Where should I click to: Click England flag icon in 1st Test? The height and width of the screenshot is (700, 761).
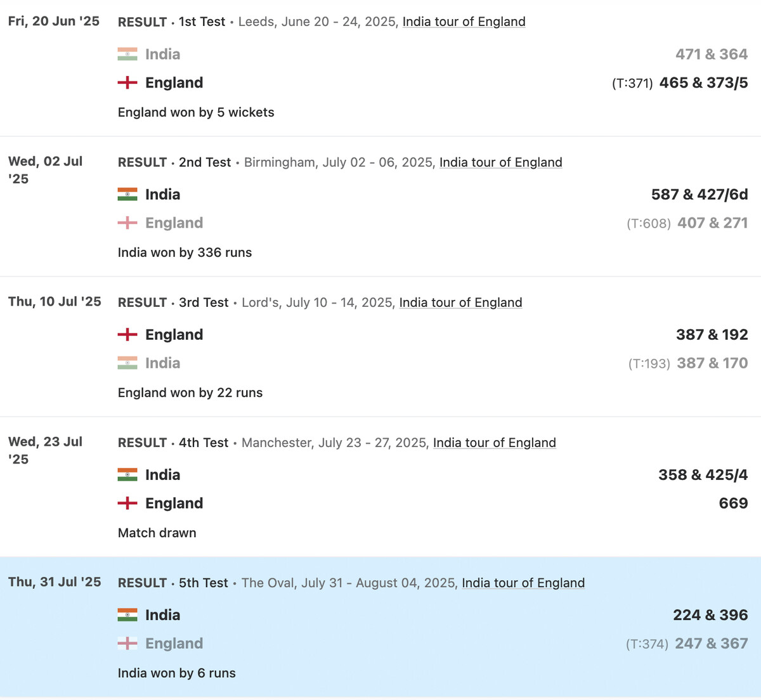127,82
